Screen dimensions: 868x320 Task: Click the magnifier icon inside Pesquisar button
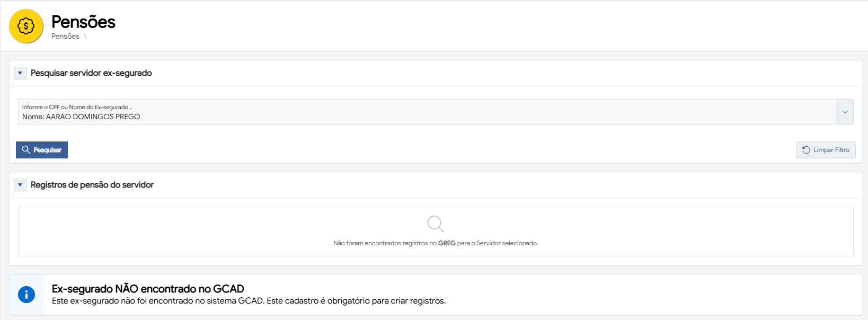[x=25, y=150]
